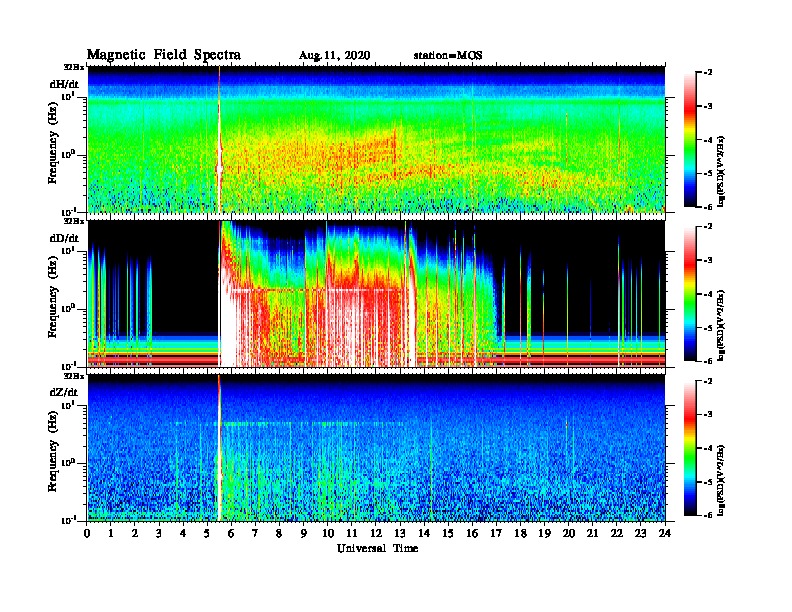The height and width of the screenshot is (612, 792).
Task: Click the dH/dt spectrogram plot
Action: coord(376,139)
